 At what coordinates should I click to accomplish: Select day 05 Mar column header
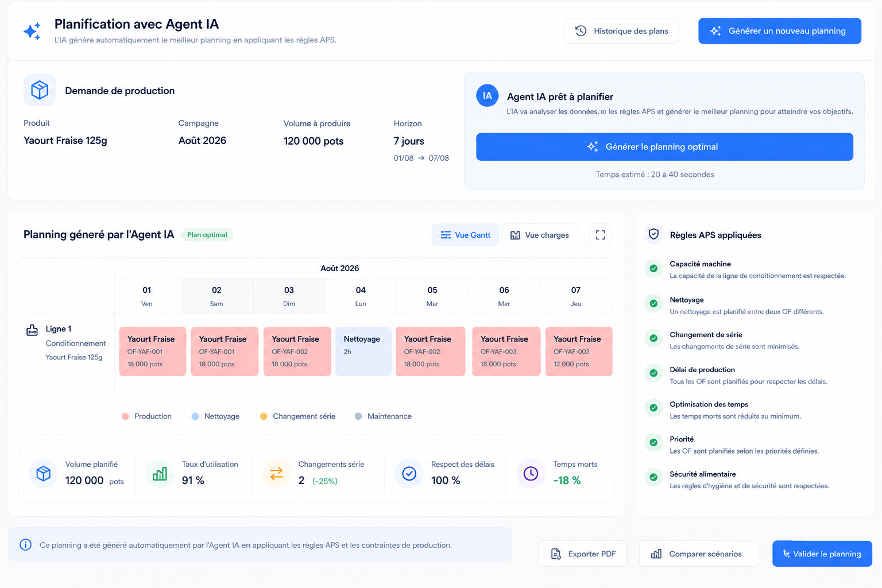pyautogui.click(x=432, y=296)
